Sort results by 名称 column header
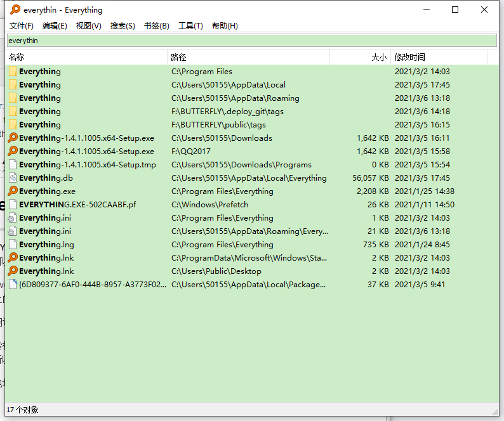The height and width of the screenshot is (421, 504). point(87,57)
